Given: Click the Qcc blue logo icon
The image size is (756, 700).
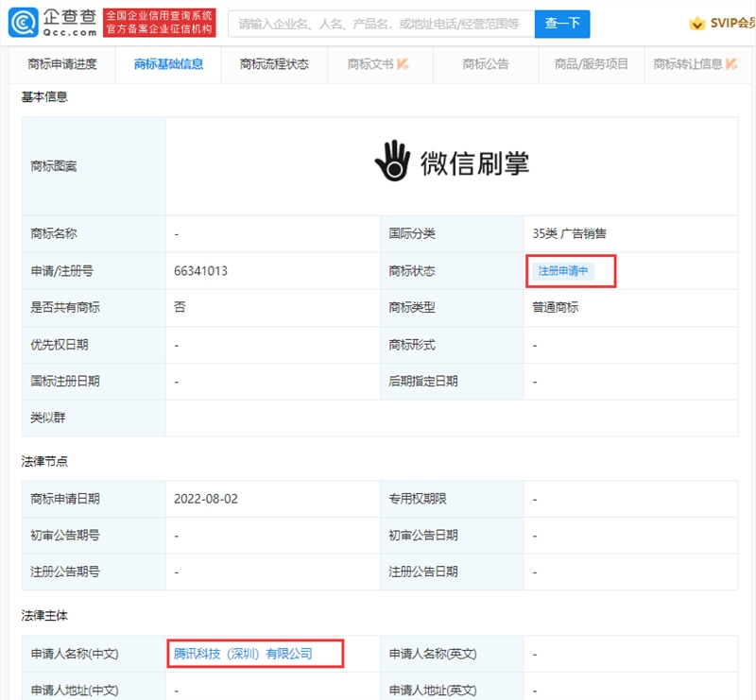Looking at the screenshot, I should pos(23,23).
